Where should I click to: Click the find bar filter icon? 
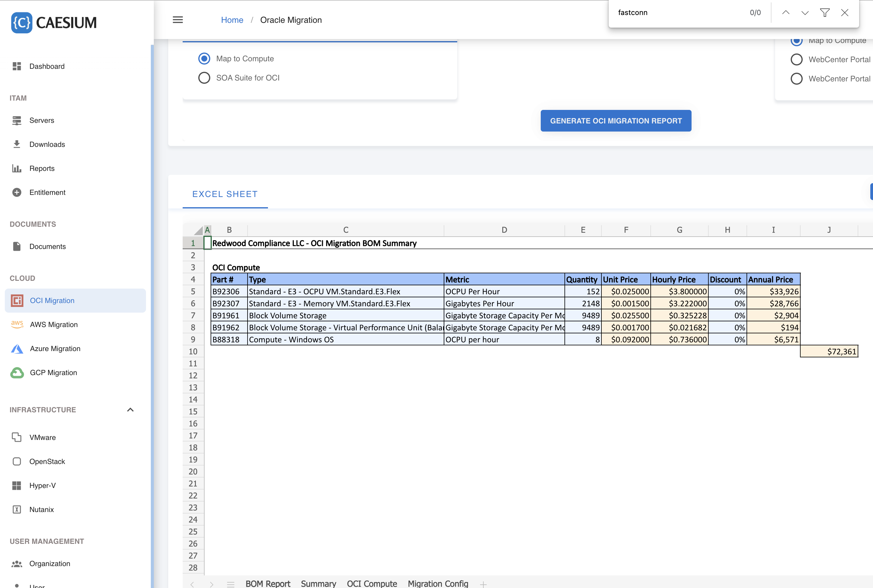click(825, 12)
